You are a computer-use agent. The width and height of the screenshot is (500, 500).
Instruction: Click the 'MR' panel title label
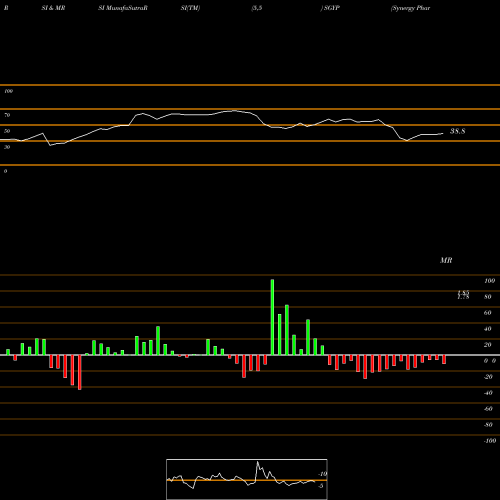[x=446, y=260]
